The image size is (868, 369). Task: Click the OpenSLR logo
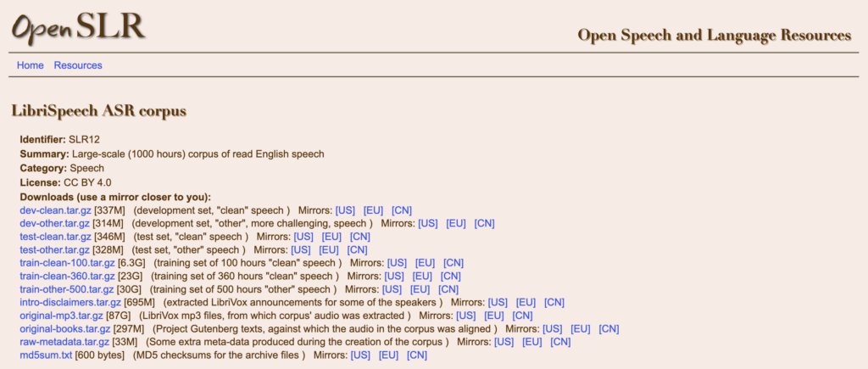79,26
